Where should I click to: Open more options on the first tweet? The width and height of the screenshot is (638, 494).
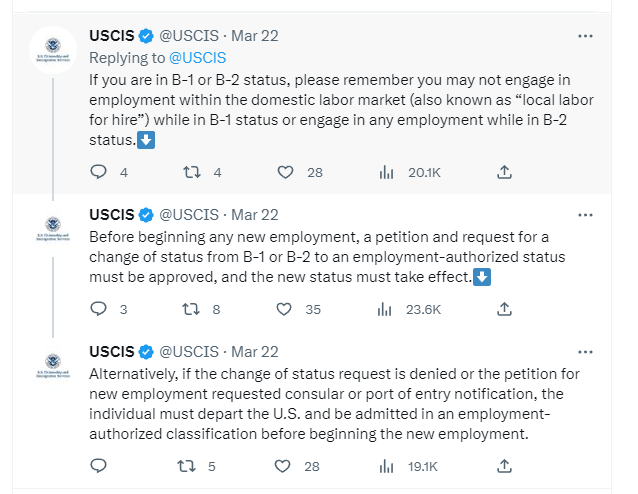tap(587, 36)
